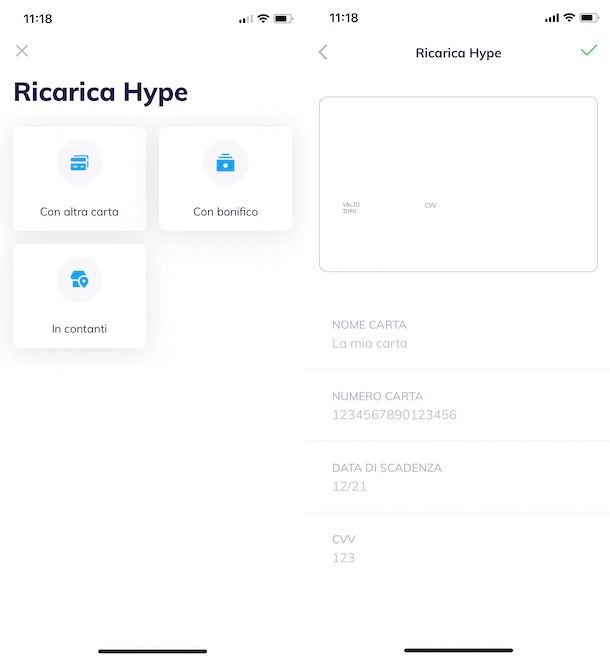Tap the battery icon on left screen

[283, 19]
